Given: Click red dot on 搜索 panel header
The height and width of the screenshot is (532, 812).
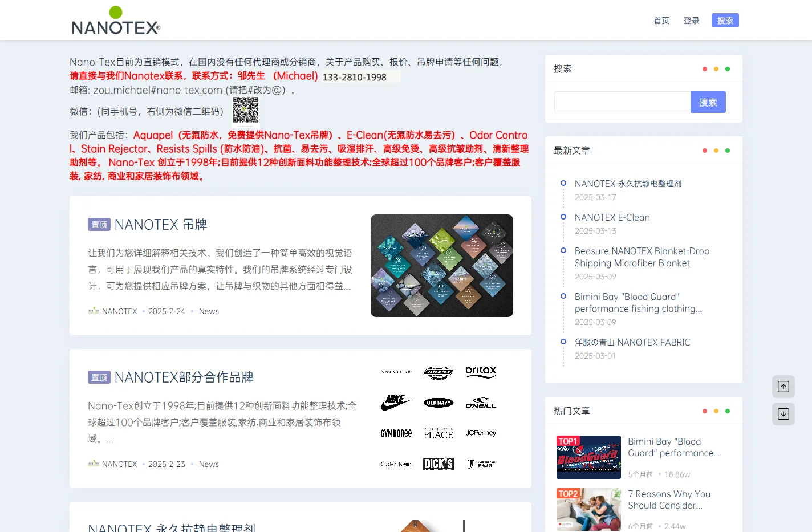Looking at the screenshot, I should pos(705,69).
